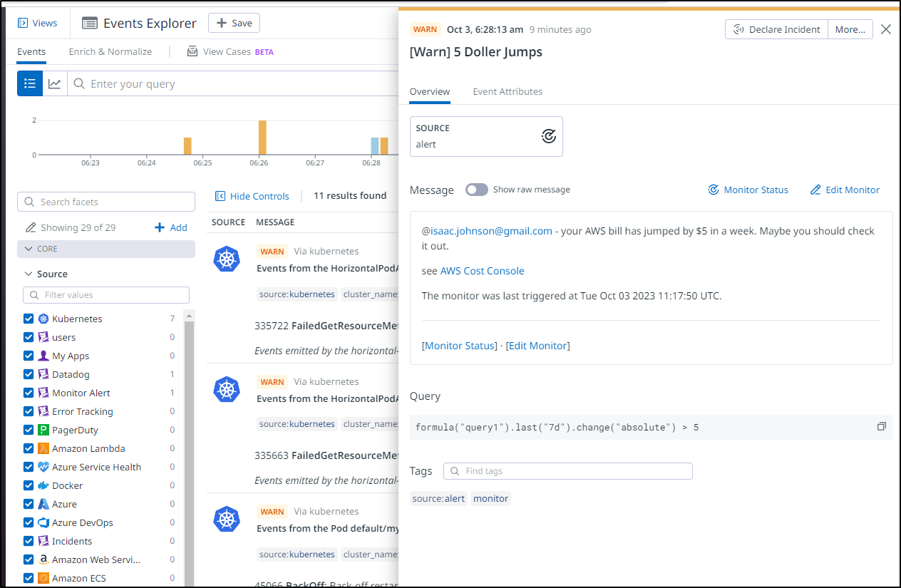Click the users facet icon
Viewport: 901px width, 588px height.
coord(43,337)
